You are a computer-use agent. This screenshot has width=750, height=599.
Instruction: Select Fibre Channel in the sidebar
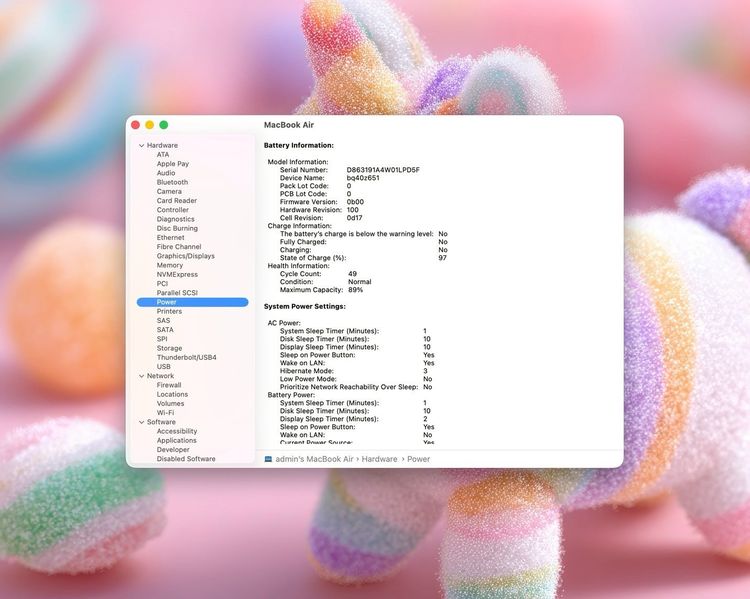(x=179, y=247)
